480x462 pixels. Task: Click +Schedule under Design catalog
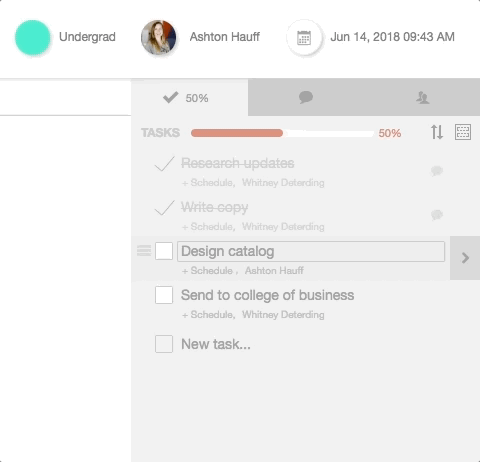click(x=207, y=271)
